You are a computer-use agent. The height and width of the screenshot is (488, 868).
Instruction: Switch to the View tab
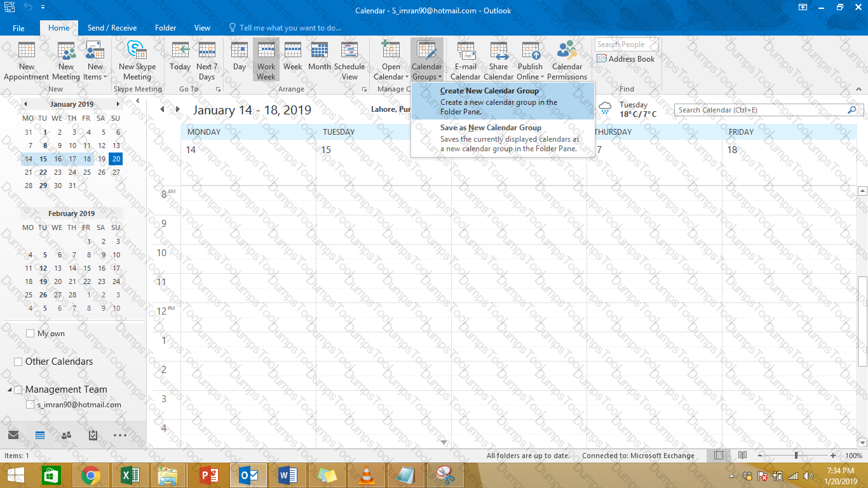coord(202,28)
